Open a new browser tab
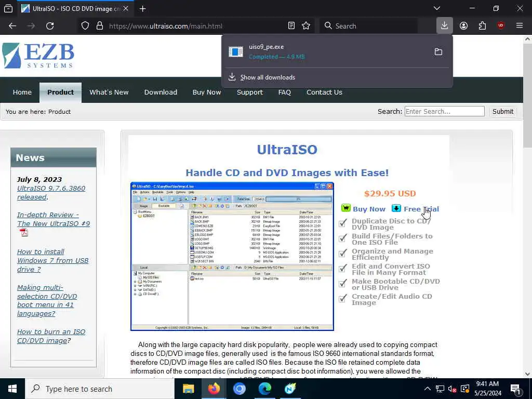 (x=142, y=9)
